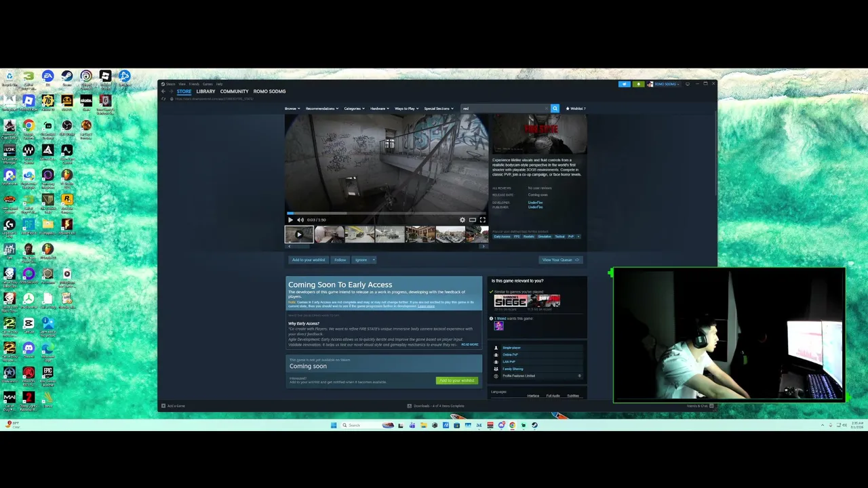The height and width of the screenshot is (488, 868).
Task: Open the Windows Start button
Action: (x=334, y=426)
